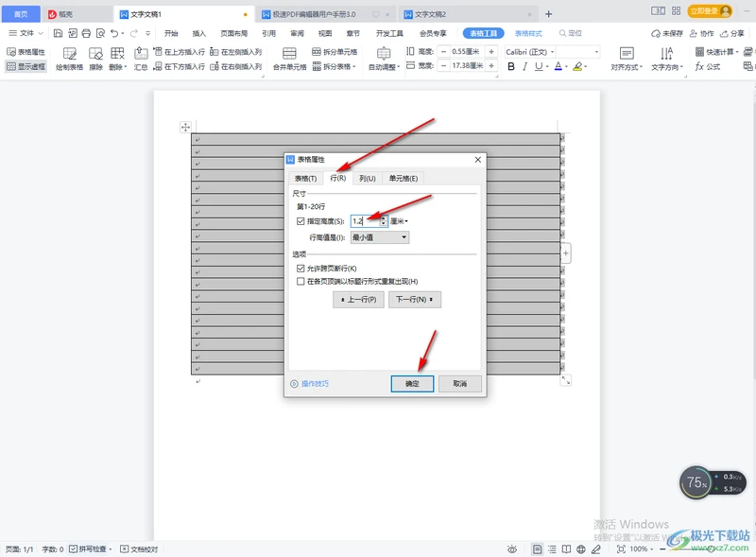The height and width of the screenshot is (557, 756).
Task: Toggle 在各页顶端以标题行形式重复出现 checkbox
Action: point(301,282)
